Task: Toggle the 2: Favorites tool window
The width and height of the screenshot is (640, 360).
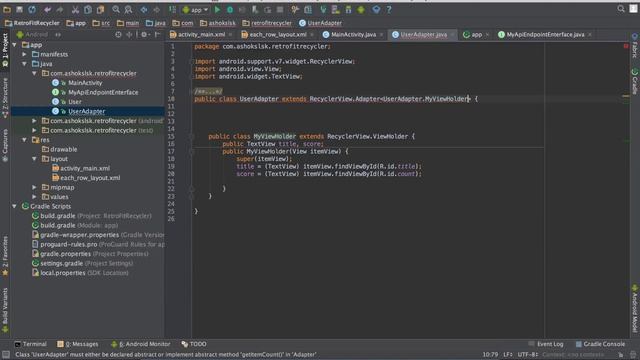Action: pyautogui.click(x=5, y=256)
